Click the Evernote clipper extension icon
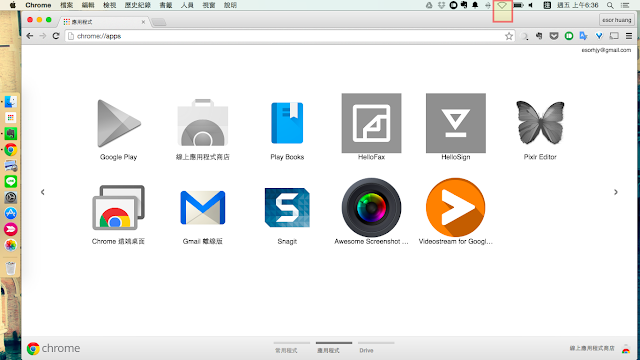The height and width of the screenshot is (360, 640). (x=539, y=36)
